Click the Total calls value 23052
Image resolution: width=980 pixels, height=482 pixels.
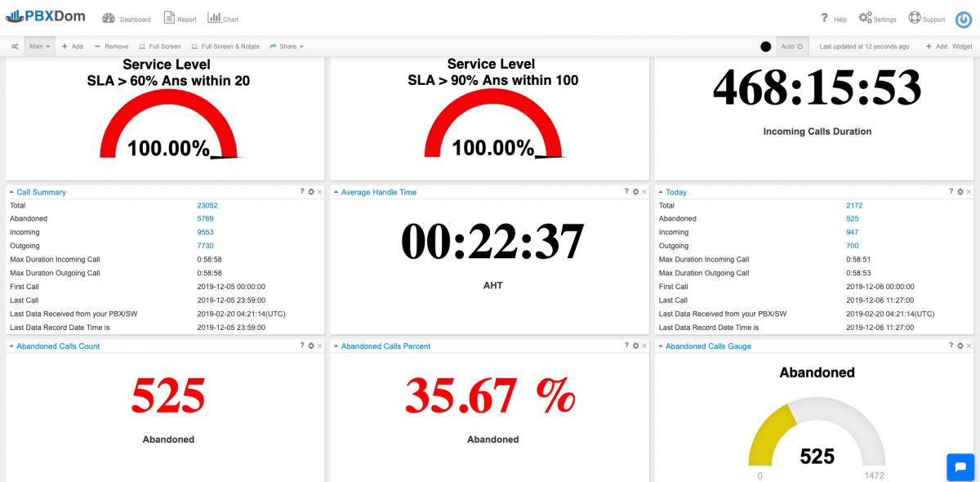(207, 206)
